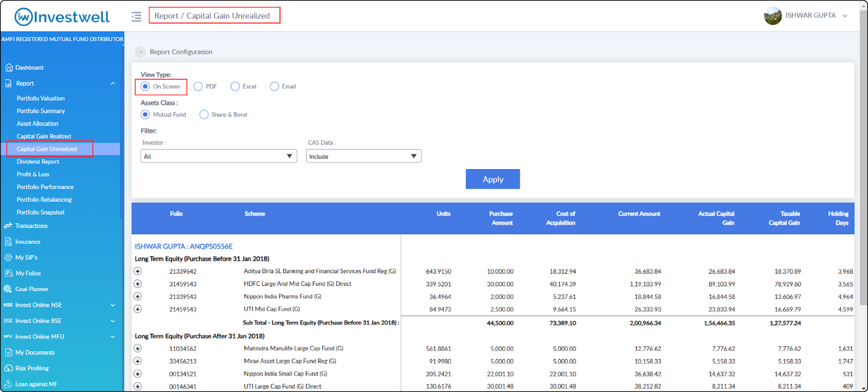Expand folio 00134521 Nippon Small Cap row
Viewport: 868px width, 392px height.
pos(138,374)
